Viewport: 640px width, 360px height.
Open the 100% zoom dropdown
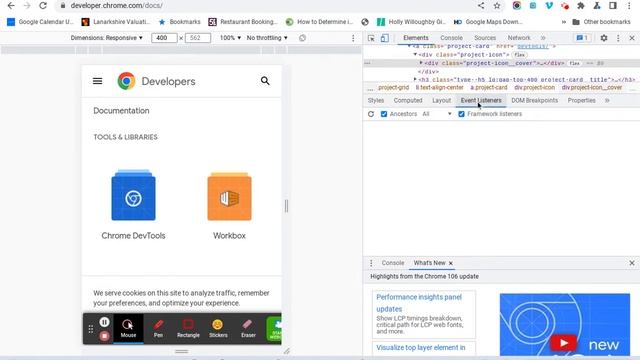coord(230,38)
